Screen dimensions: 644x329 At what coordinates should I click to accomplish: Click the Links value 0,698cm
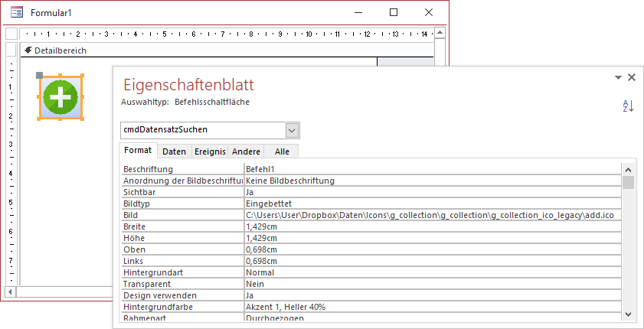pos(433,261)
